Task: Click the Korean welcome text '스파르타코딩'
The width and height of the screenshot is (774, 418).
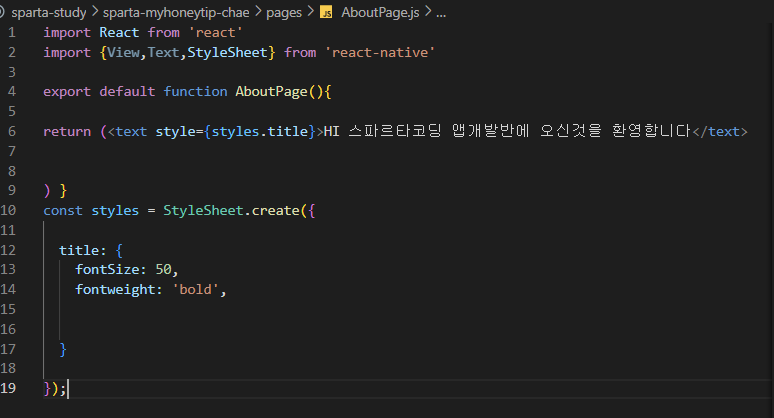Action: pyautogui.click(x=394, y=131)
